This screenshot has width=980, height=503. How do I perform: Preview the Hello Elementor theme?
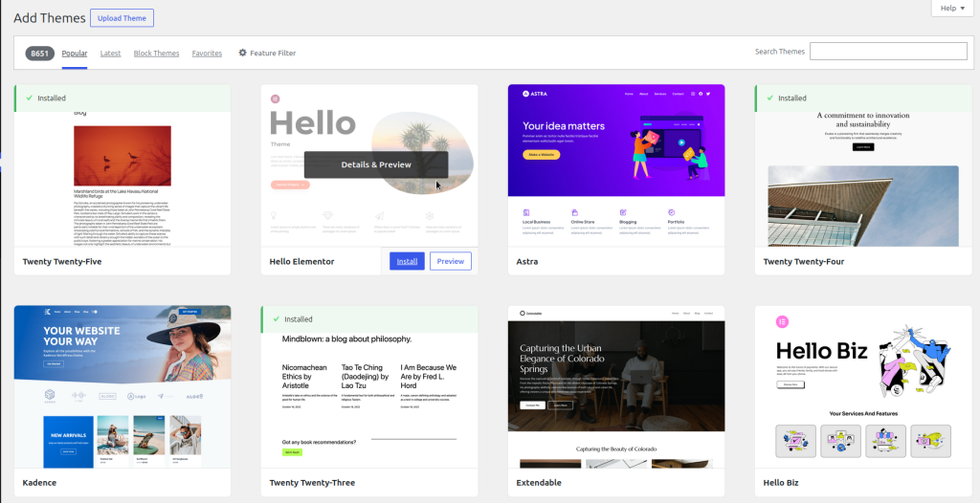[x=451, y=261]
